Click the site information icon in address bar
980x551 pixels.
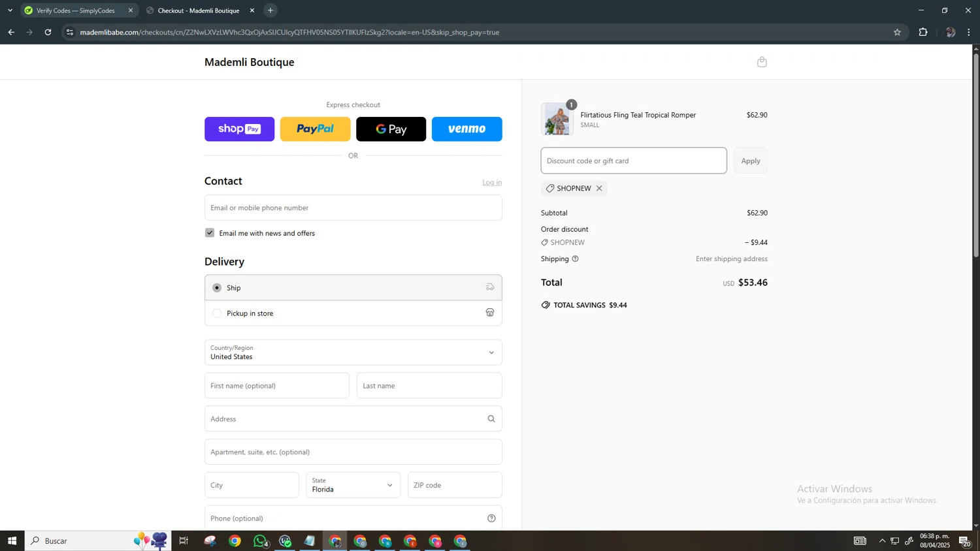click(70, 32)
